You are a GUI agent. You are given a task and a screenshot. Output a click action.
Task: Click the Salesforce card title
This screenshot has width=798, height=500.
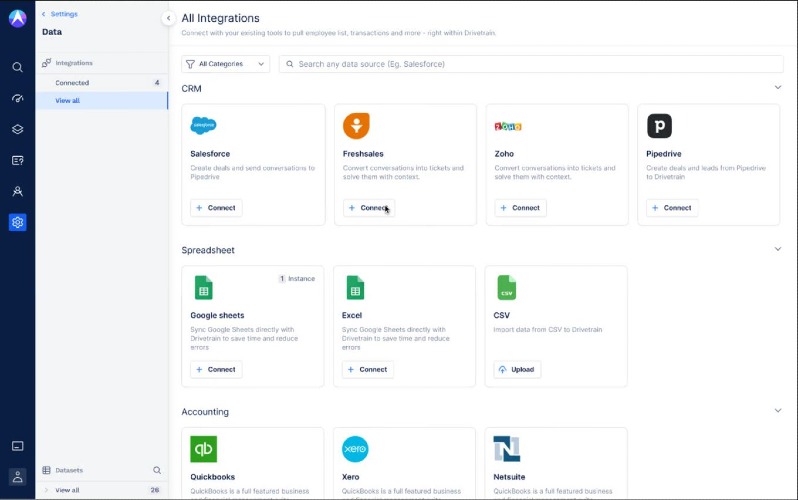point(210,154)
